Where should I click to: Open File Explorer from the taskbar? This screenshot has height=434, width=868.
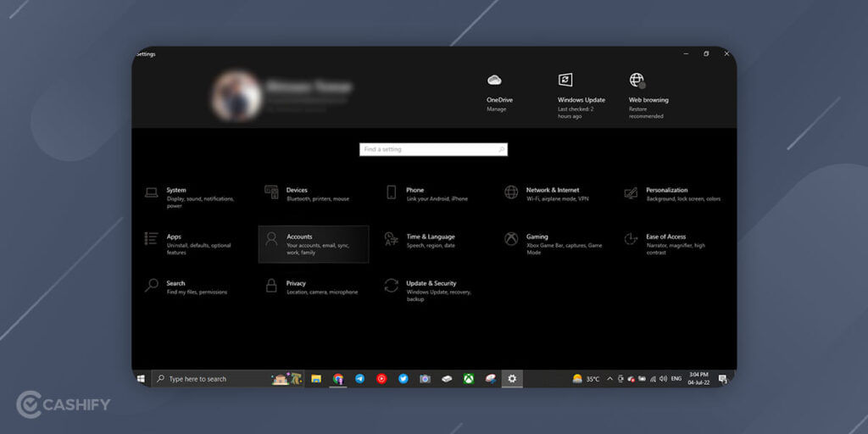coord(316,379)
